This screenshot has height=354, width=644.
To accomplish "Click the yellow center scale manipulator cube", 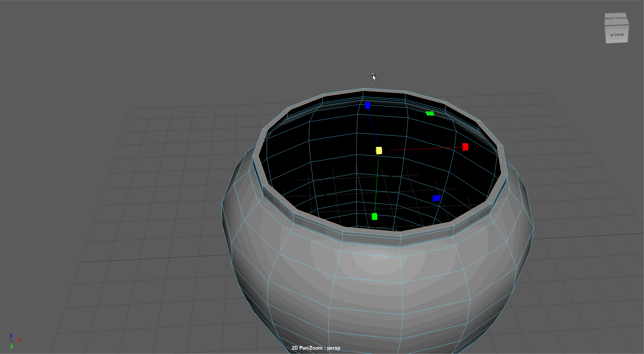I will point(379,150).
